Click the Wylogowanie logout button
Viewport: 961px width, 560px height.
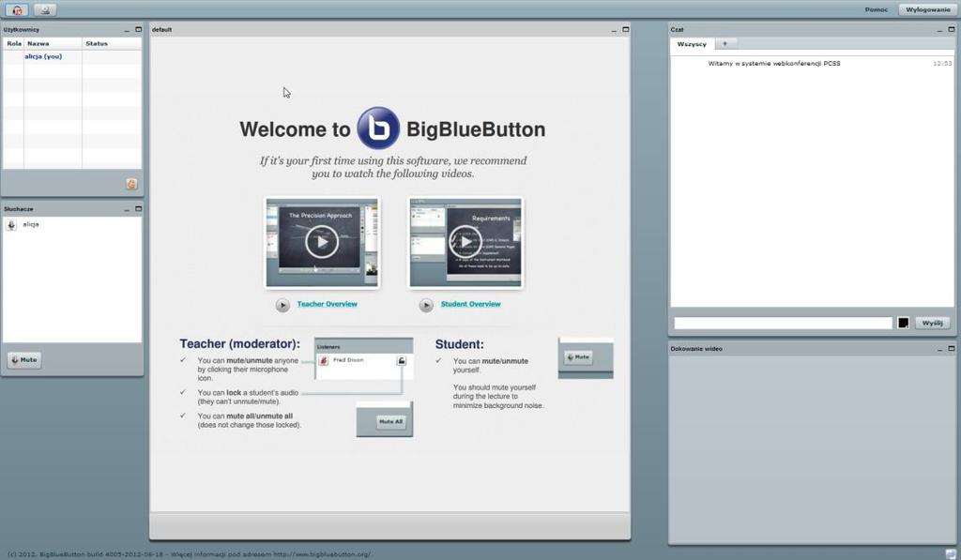pyautogui.click(x=928, y=9)
